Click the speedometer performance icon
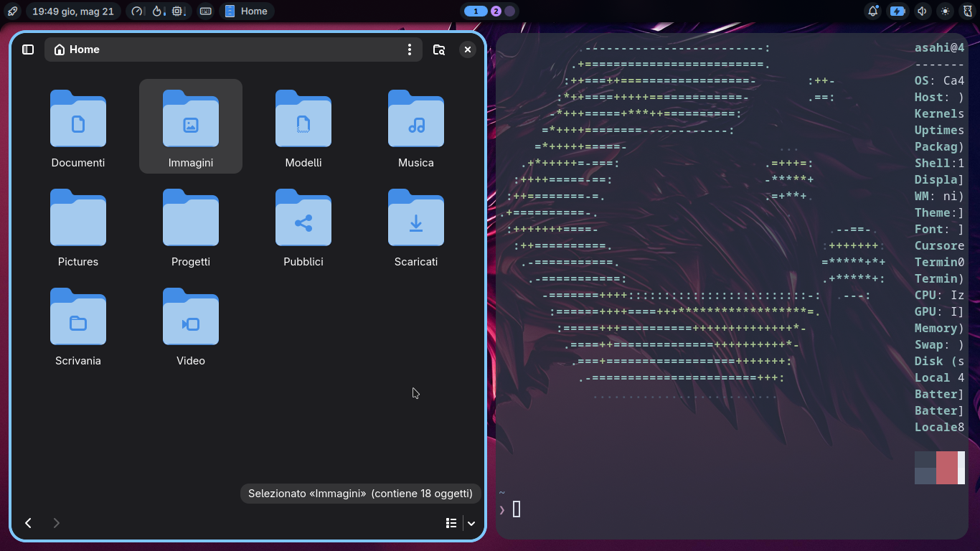980x551 pixels. (138, 11)
